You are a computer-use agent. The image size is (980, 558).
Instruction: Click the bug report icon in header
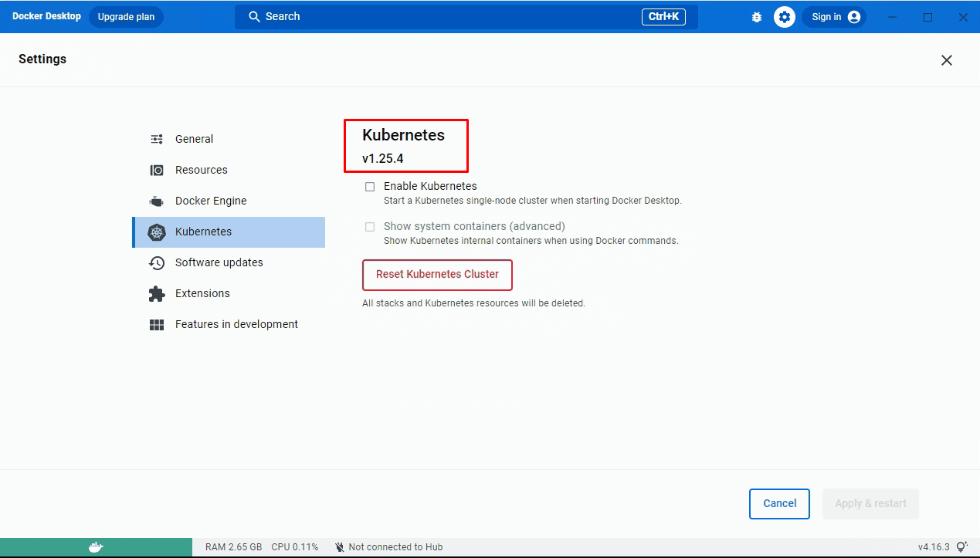[x=757, y=17]
